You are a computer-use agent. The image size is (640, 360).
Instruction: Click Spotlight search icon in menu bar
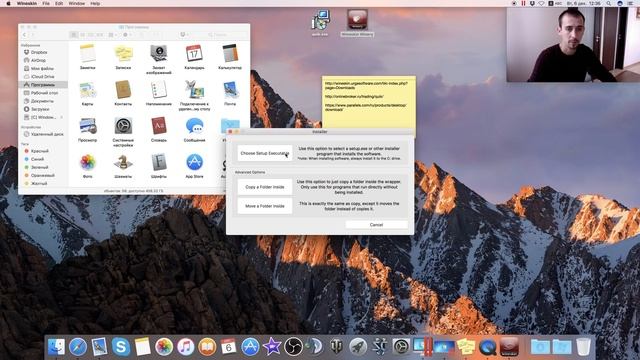point(609,3)
